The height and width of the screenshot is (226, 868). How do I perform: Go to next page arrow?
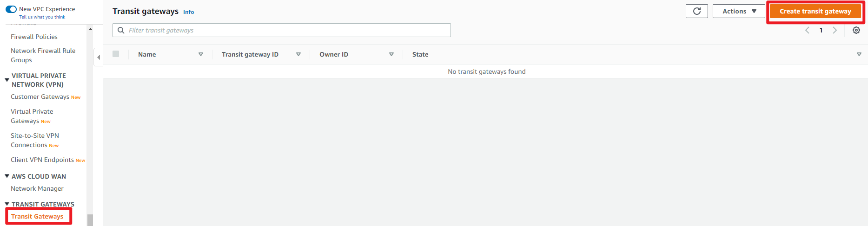pos(835,30)
